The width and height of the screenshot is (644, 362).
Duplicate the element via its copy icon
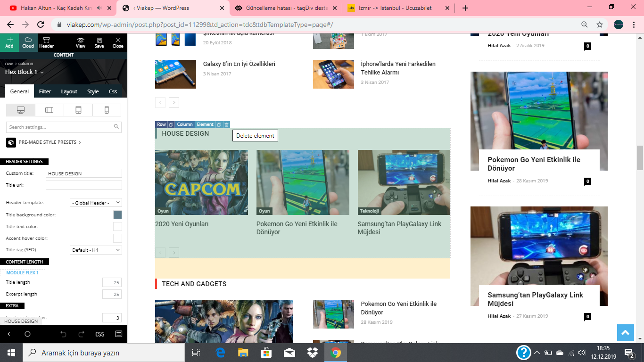[219, 124]
